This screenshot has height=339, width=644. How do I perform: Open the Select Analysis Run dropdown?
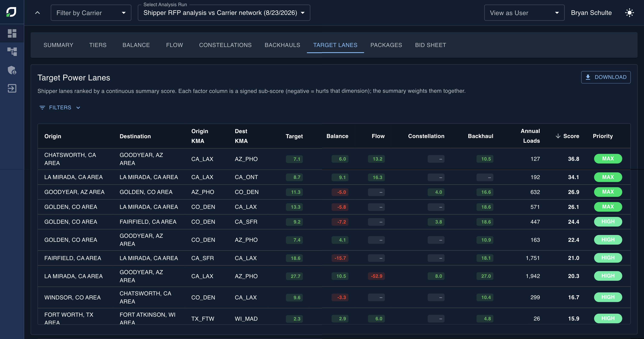click(x=224, y=13)
